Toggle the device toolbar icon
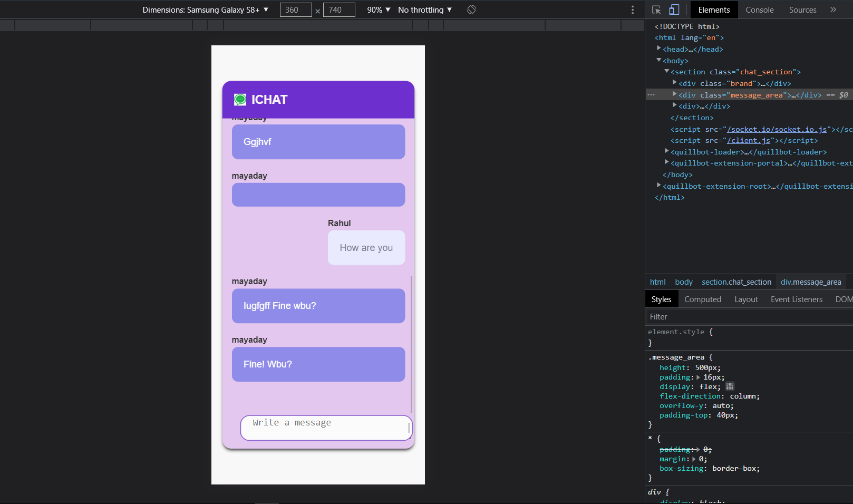The height and width of the screenshot is (504, 853). click(674, 9)
